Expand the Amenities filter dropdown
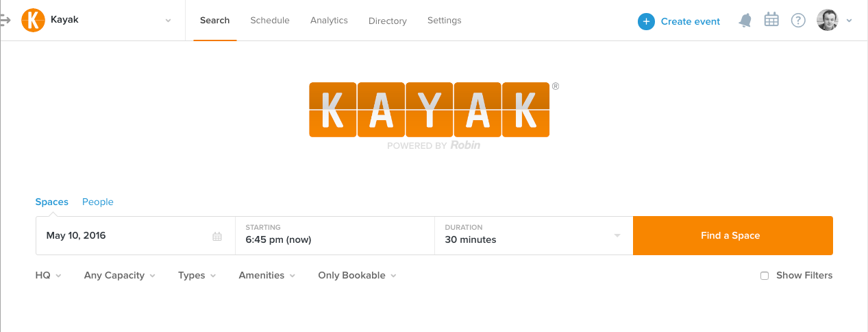Screen dimensions: 868x332 266,275
